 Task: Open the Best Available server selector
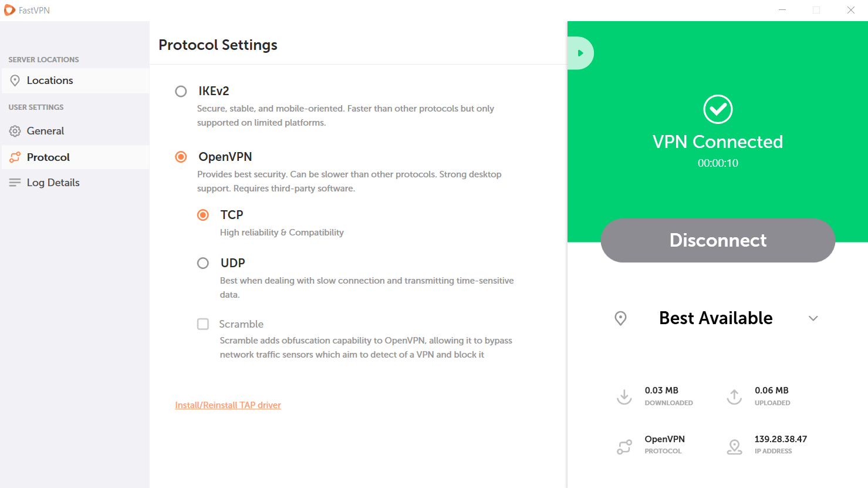[x=716, y=318]
